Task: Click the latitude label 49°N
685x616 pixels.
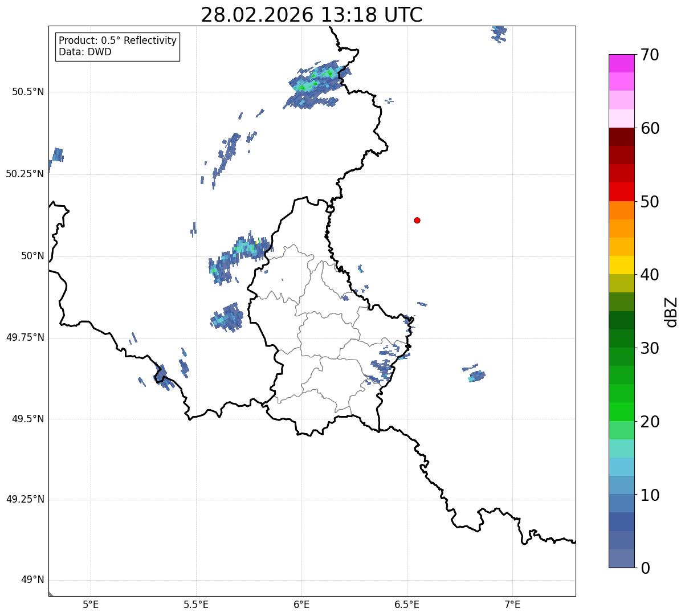Action: [32, 580]
